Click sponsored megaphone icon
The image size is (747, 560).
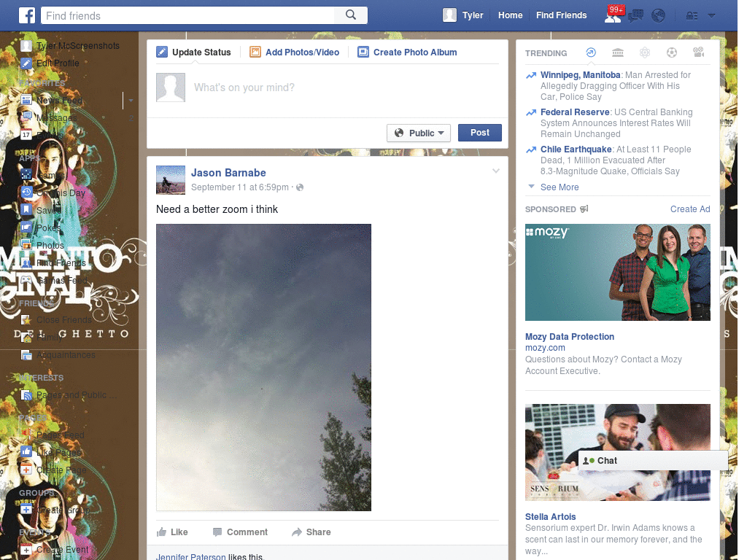click(584, 209)
